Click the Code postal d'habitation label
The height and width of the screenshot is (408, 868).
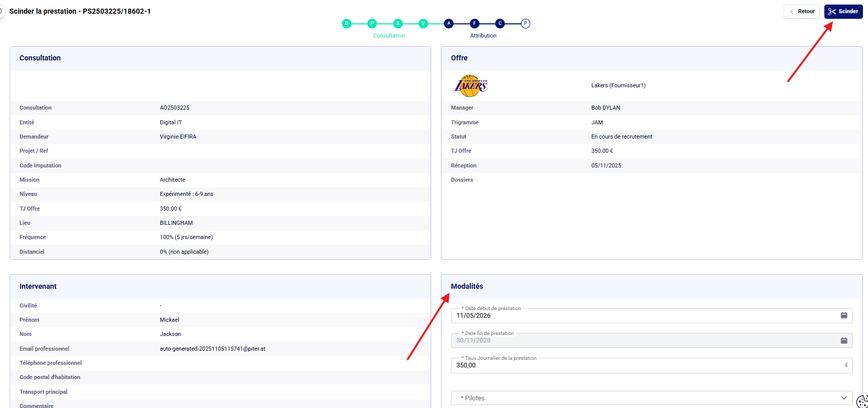[x=50, y=377]
